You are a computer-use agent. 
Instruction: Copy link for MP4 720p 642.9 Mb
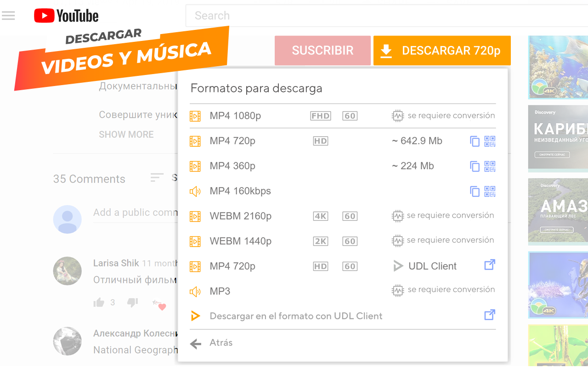point(475,141)
